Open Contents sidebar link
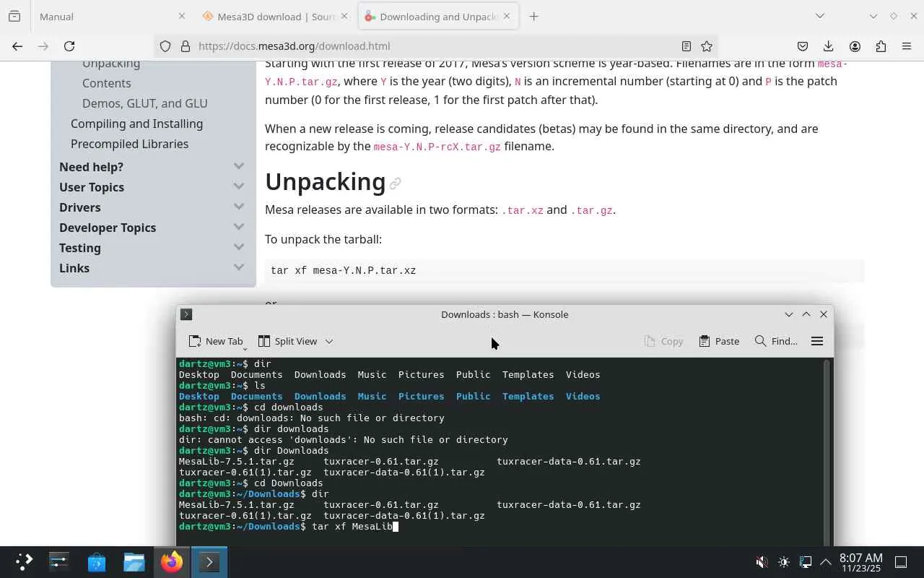924x578 pixels. (x=106, y=83)
